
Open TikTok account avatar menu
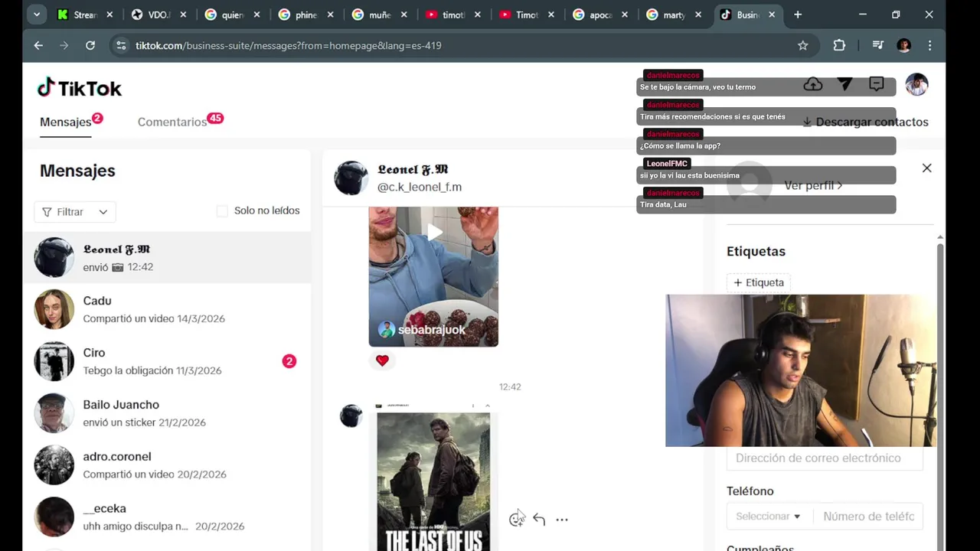pyautogui.click(x=916, y=84)
